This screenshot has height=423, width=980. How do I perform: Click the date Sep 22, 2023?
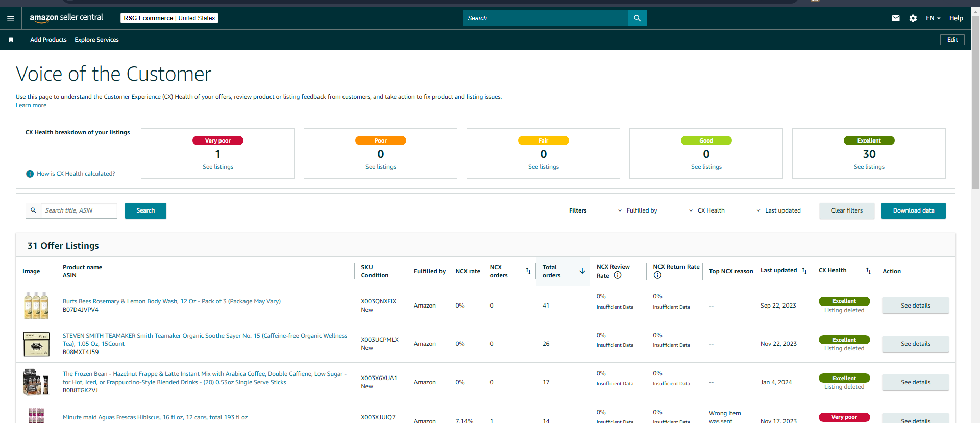(x=778, y=306)
